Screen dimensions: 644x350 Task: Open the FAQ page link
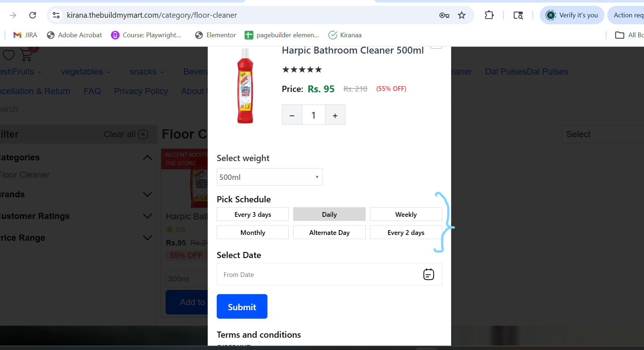point(92,91)
